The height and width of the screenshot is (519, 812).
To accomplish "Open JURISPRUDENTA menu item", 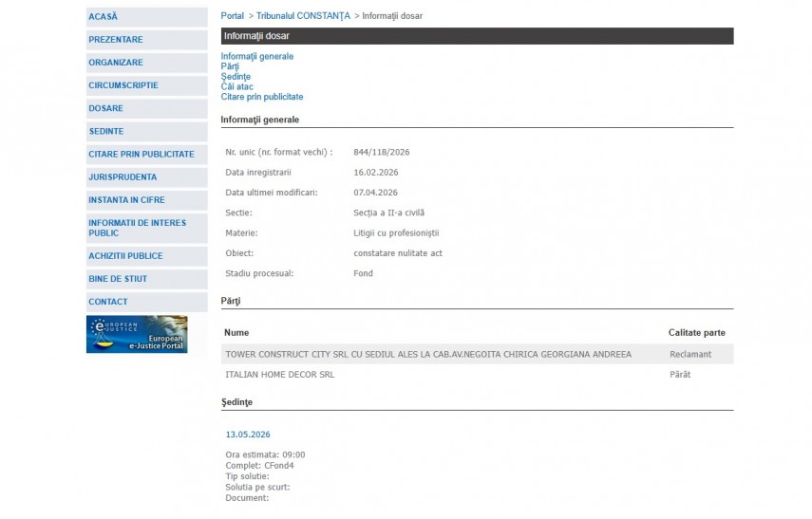I will (123, 176).
